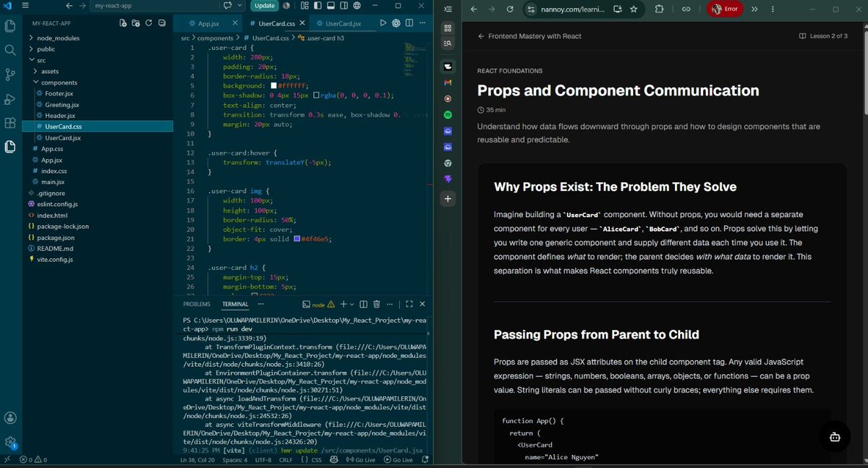Open browser Extensions puzzle icon
The image size is (868, 468).
tap(659, 9)
